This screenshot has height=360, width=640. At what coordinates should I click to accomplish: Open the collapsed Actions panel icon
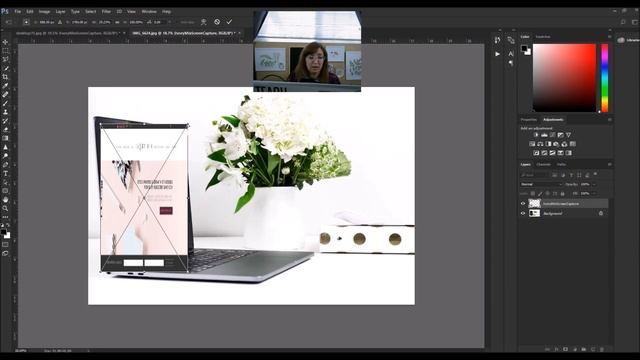(497, 53)
